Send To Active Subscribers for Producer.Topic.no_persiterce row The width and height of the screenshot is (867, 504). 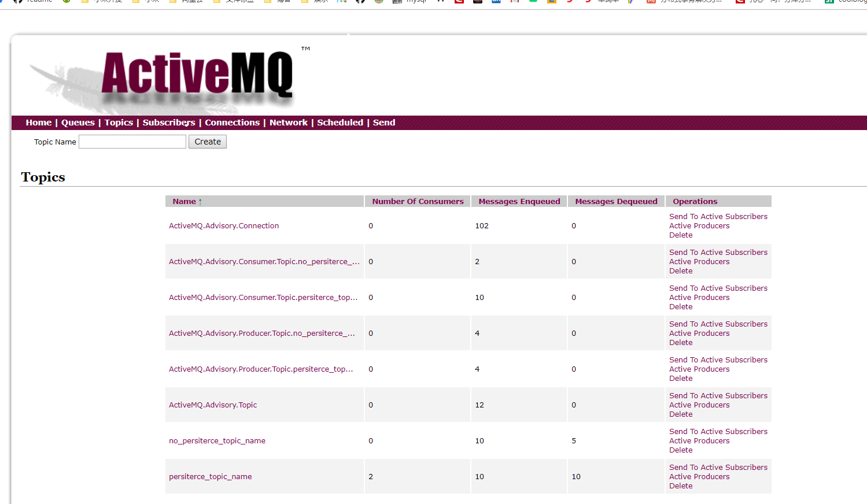pos(718,324)
